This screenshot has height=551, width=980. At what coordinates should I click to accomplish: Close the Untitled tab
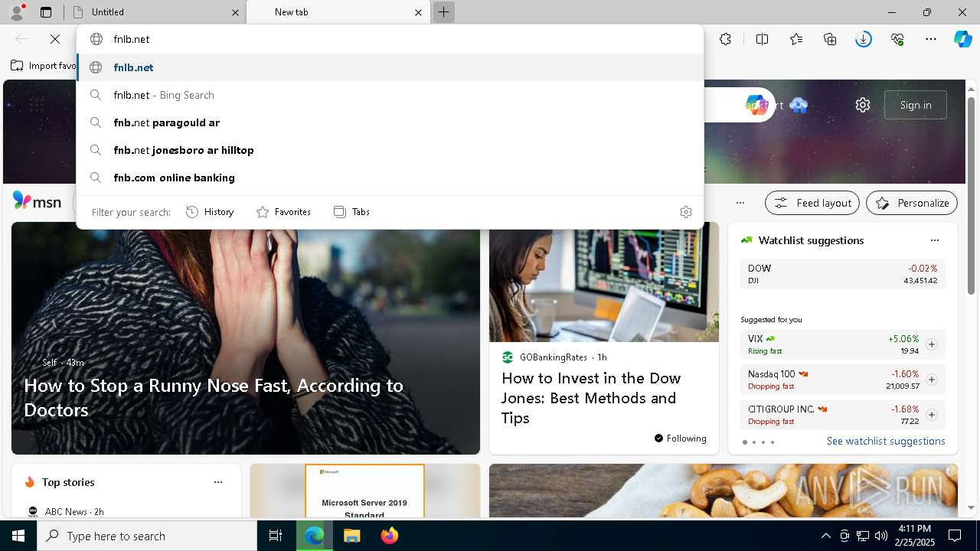click(236, 12)
